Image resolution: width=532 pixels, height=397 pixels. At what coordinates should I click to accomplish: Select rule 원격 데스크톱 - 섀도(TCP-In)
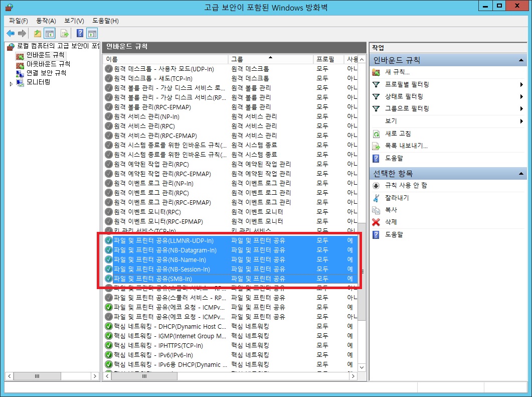point(231,78)
